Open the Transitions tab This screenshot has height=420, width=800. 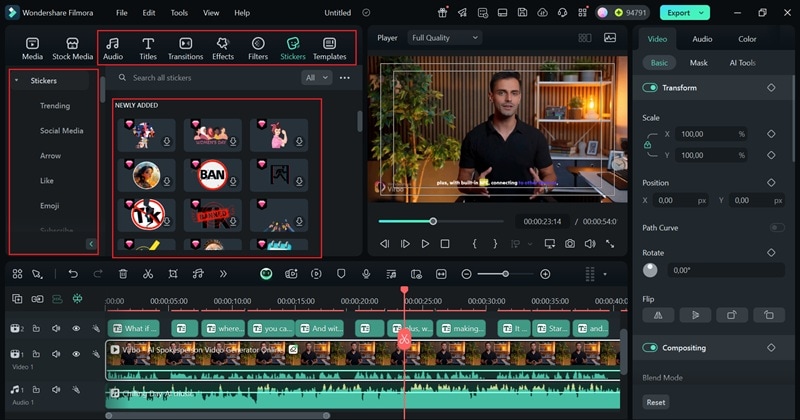coord(186,49)
